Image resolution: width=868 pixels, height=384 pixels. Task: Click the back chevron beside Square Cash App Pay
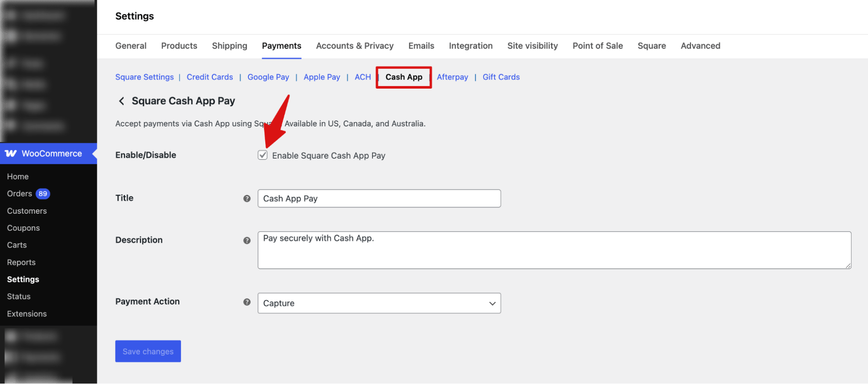click(122, 101)
